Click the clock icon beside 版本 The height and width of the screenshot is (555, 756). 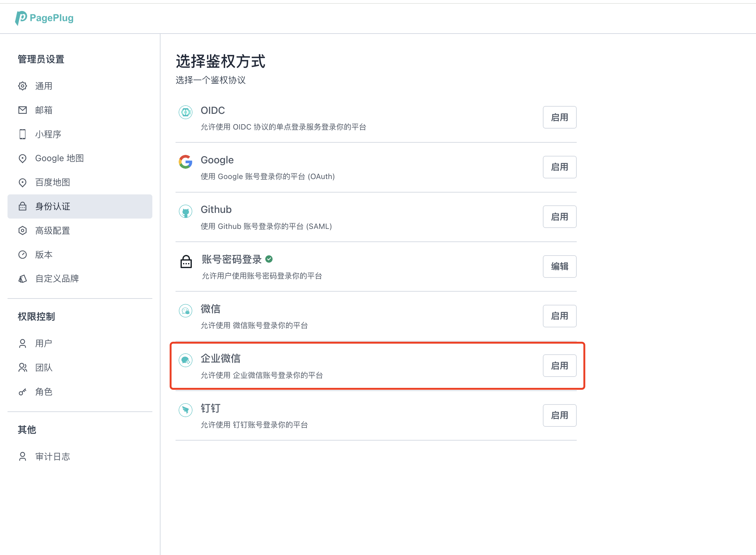point(23,255)
